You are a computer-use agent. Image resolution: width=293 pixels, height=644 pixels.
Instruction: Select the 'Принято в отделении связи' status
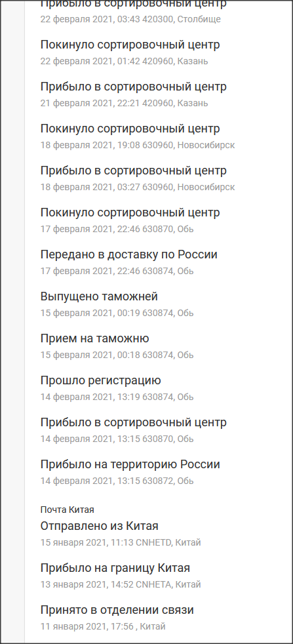coord(117,611)
